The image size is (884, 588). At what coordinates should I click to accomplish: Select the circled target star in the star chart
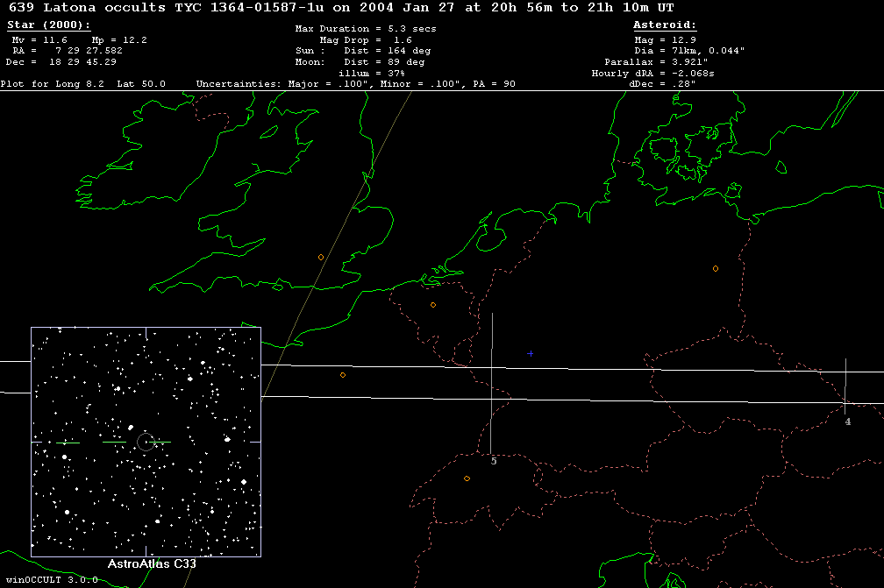(x=145, y=442)
